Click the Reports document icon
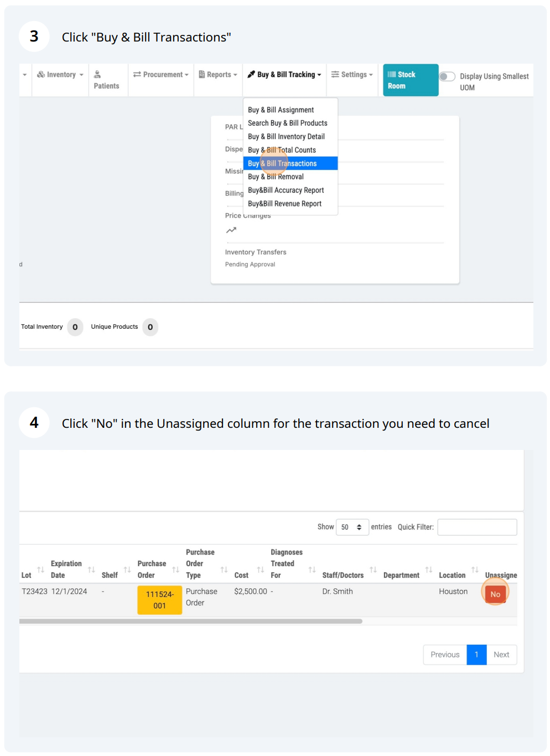Image resolution: width=550 pixels, height=756 pixels. click(202, 75)
